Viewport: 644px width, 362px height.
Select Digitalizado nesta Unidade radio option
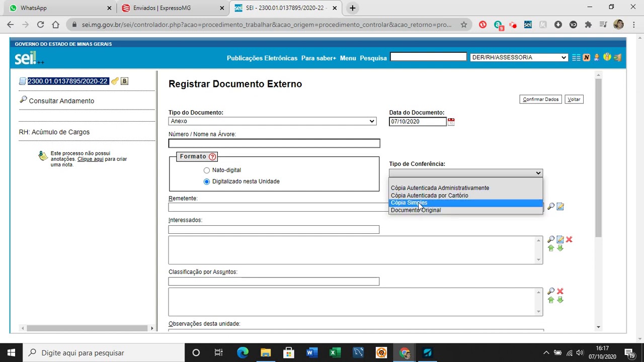pyautogui.click(x=206, y=182)
